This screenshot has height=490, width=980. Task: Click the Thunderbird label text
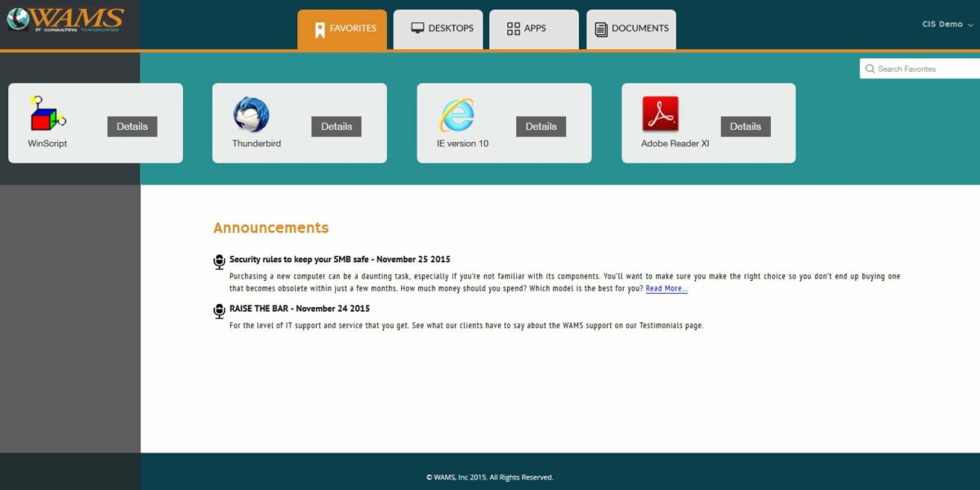coord(256,144)
